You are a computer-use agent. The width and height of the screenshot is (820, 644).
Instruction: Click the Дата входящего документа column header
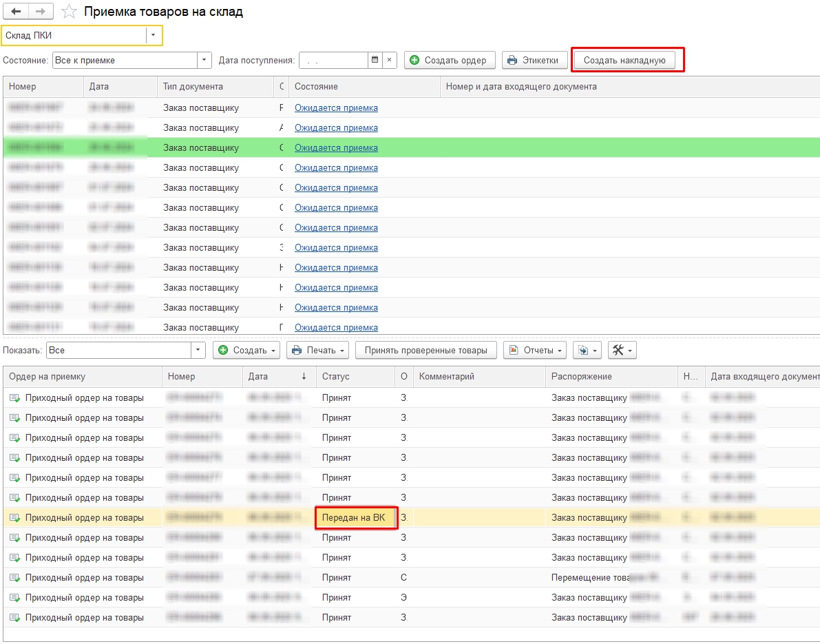pos(762,377)
